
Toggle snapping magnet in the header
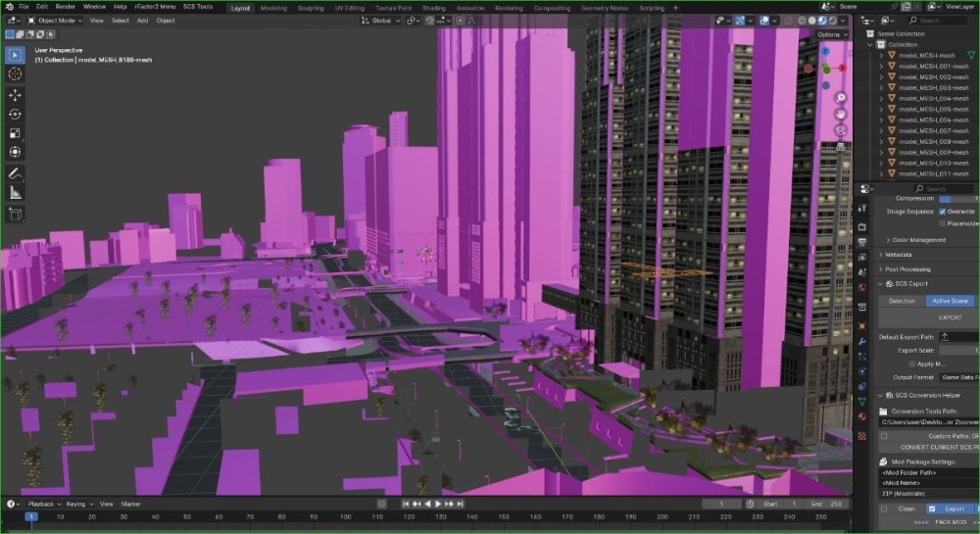point(429,21)
